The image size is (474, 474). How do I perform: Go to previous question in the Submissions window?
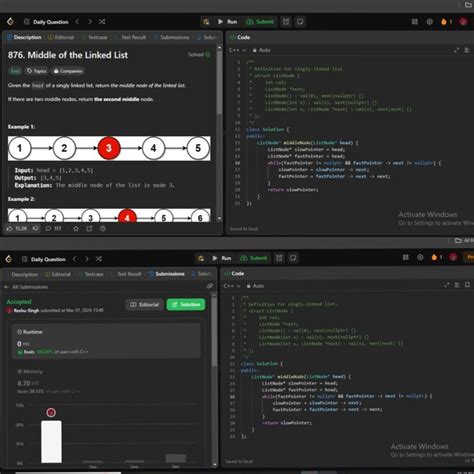(75, 259)
